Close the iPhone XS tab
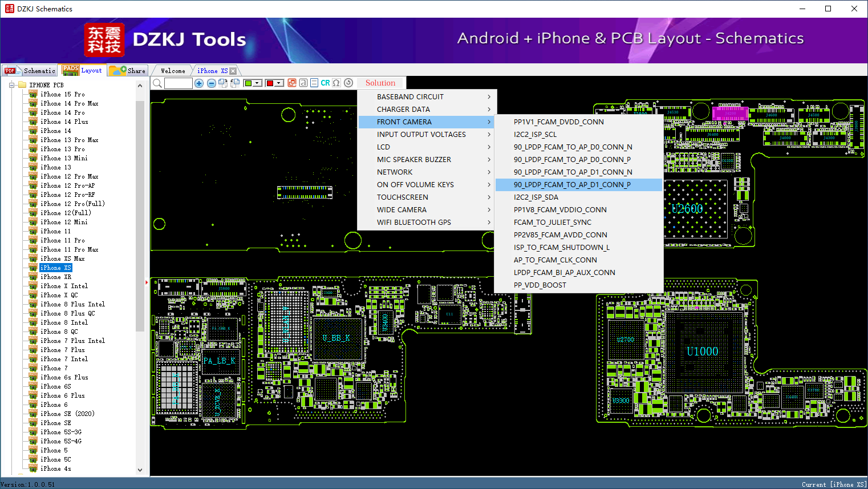This screenshot has height=489, width=868. [x=233, y=71]
